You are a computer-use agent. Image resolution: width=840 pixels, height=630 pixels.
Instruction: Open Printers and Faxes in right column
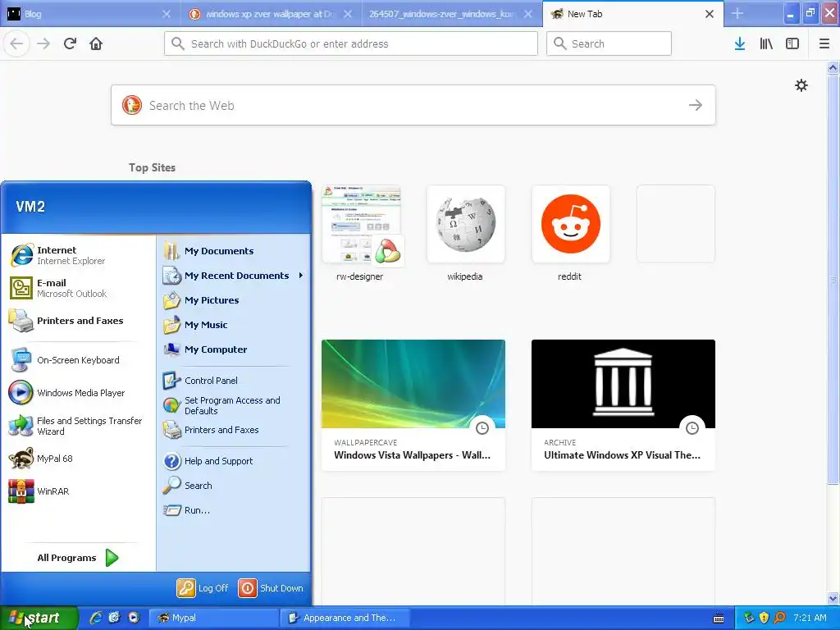tap(234, 430)
